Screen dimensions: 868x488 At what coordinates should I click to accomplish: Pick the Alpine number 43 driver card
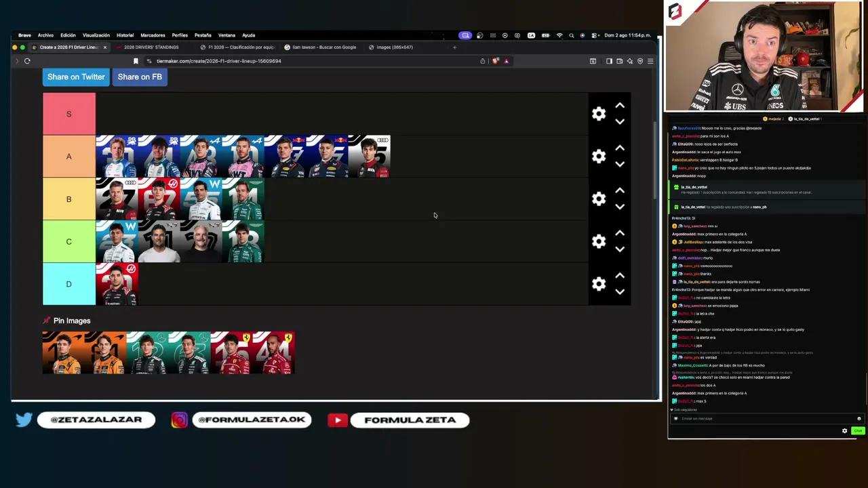(x=201, y=157)
